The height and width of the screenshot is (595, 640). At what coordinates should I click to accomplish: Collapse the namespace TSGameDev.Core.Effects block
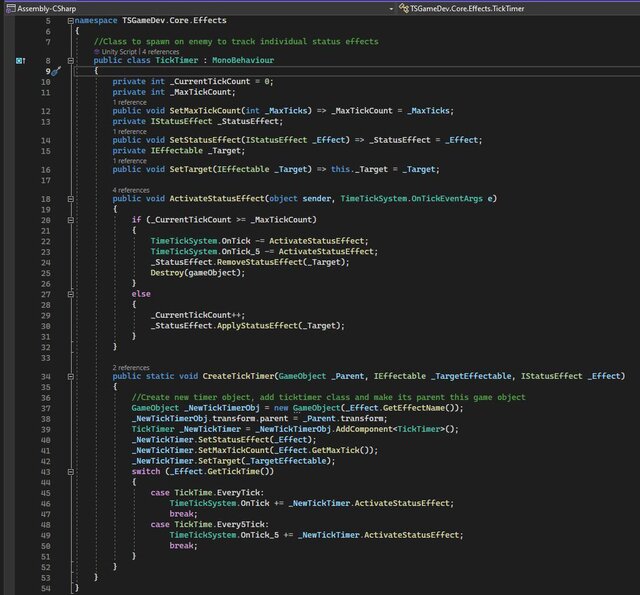[71, 20]
